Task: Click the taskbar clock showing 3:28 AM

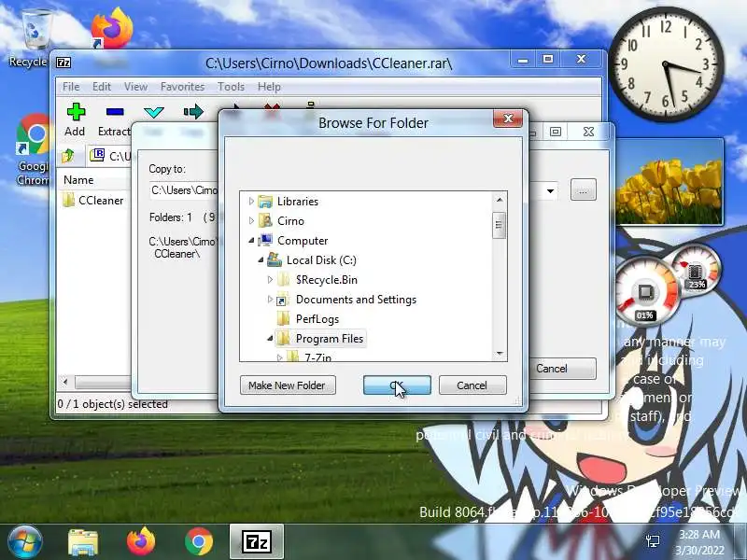Action: [x=698, y=542]
